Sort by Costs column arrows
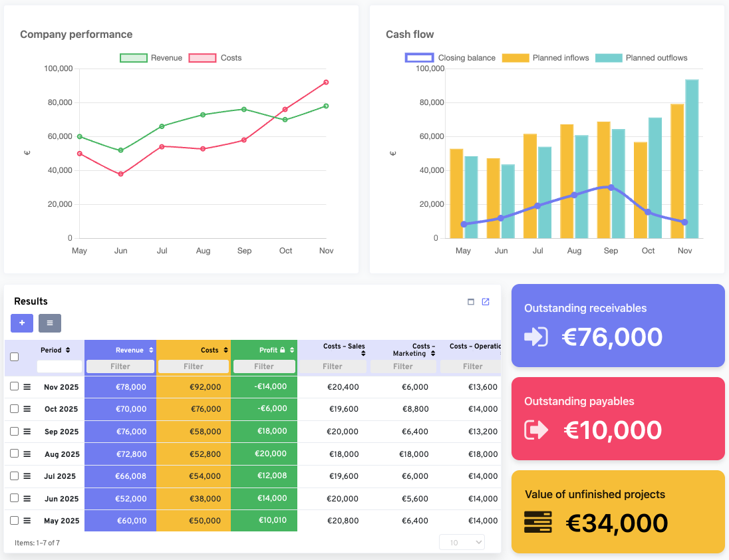Image resolution: width=729 pixels, height=560 pixels. (x=226, y=350)
